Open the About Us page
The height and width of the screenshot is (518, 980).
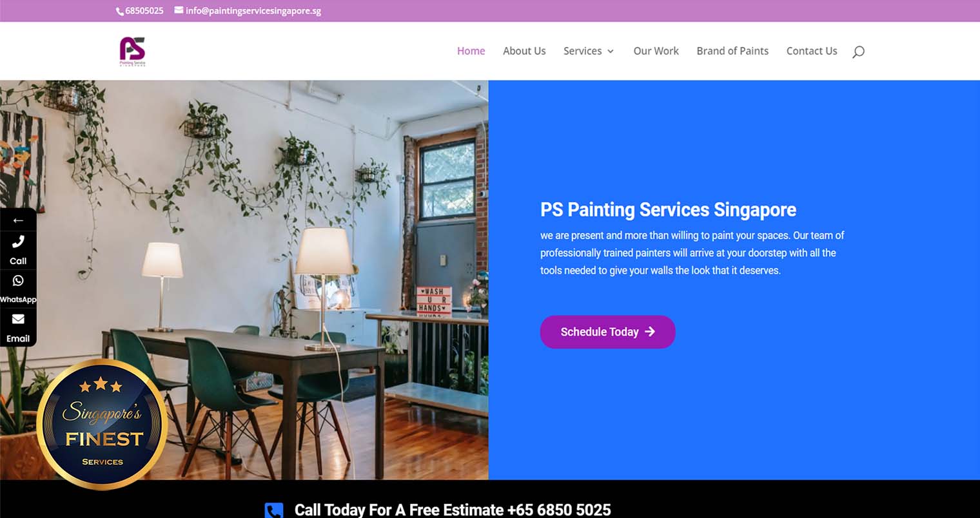[524, 51]
